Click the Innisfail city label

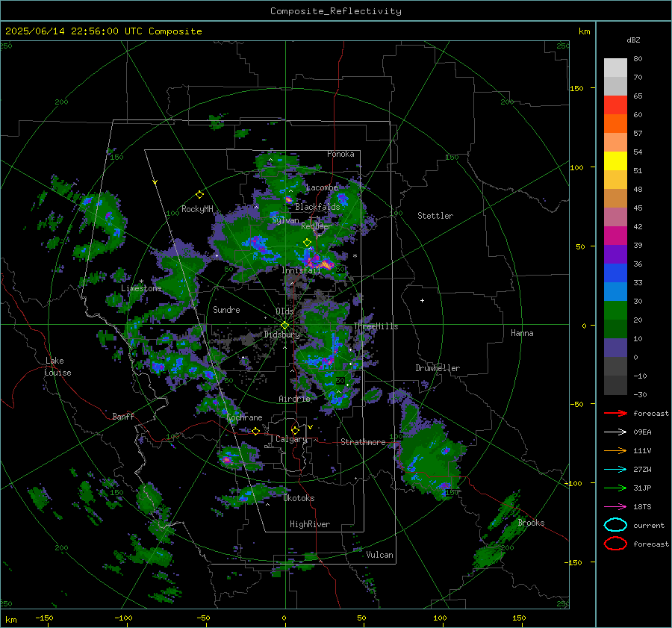[x=301, y=270]
